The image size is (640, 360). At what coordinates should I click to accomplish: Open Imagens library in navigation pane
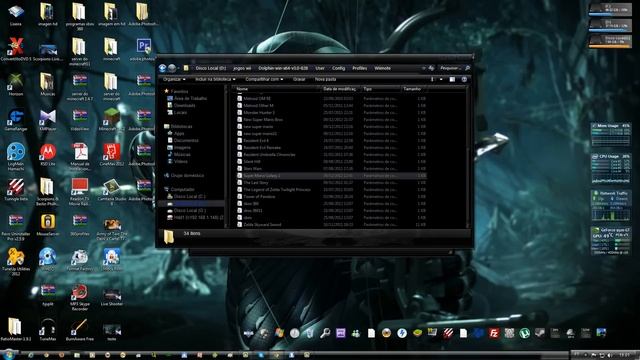click(182, 147)
